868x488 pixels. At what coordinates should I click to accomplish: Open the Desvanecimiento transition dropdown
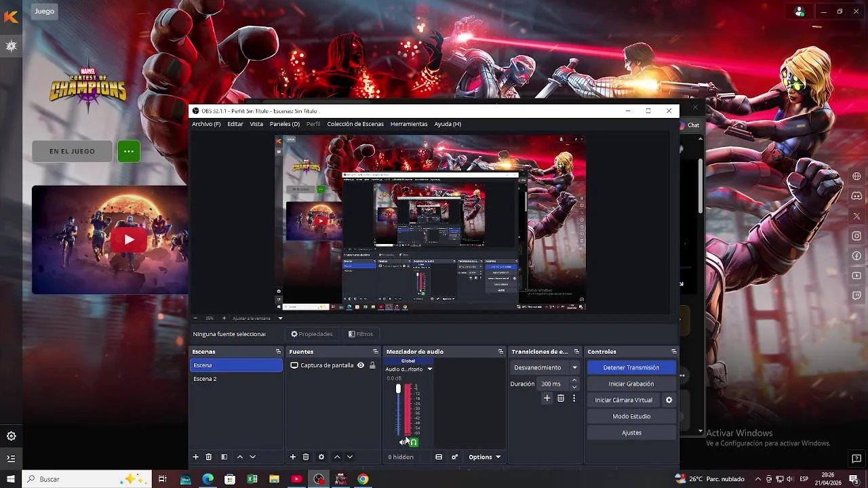[x=546, y=367]
